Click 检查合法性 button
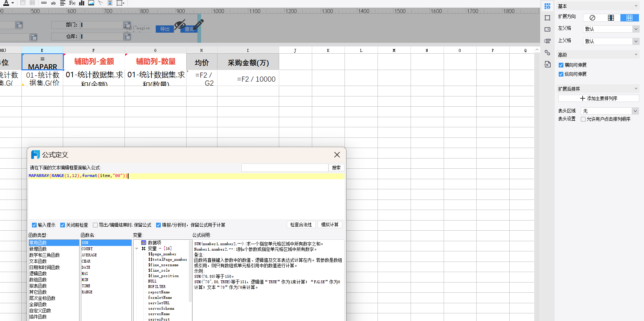This screenshot has width=644, height=321. click(x=301, y=225)
